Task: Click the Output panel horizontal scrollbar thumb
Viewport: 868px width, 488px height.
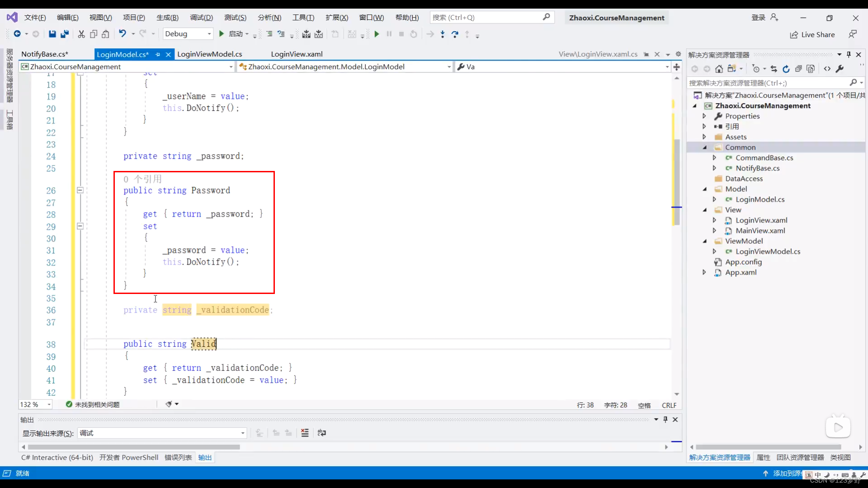Action: [x=134, y=447]
